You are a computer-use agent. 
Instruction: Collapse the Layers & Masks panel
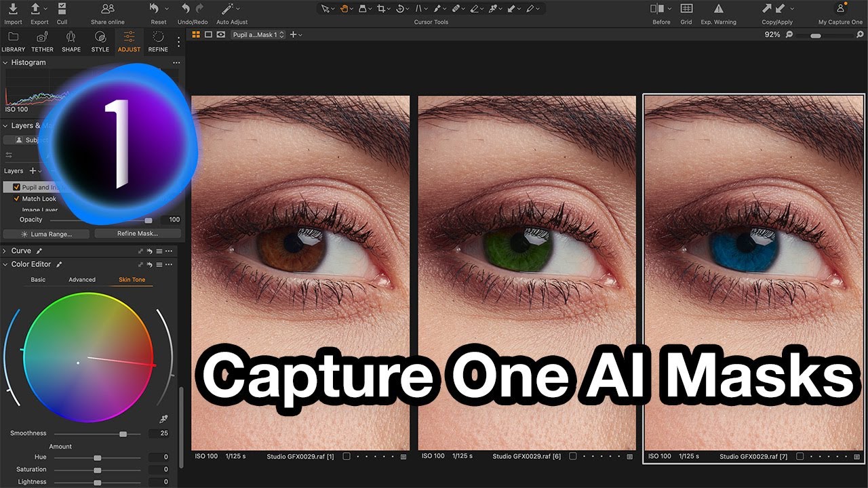tap(5, 125)
